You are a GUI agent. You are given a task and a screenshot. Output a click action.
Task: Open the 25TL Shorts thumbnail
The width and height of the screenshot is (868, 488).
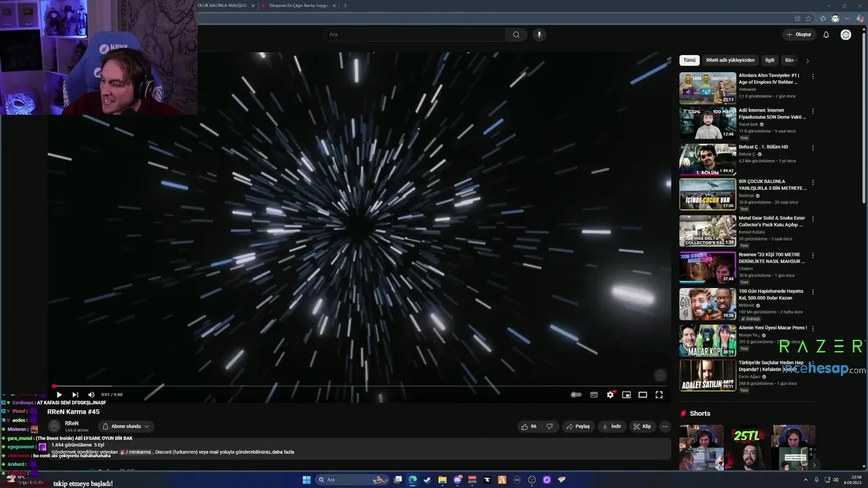click(x=747, y=447)
